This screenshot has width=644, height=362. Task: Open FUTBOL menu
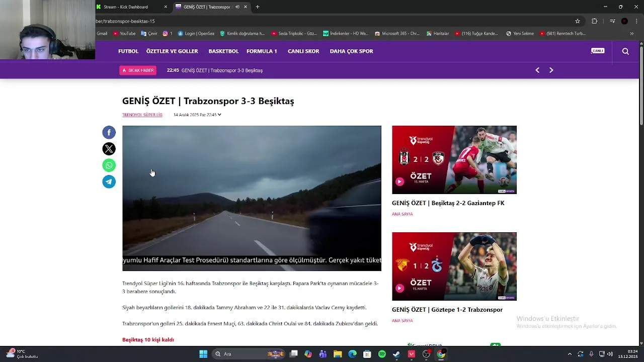pos(128,51)
